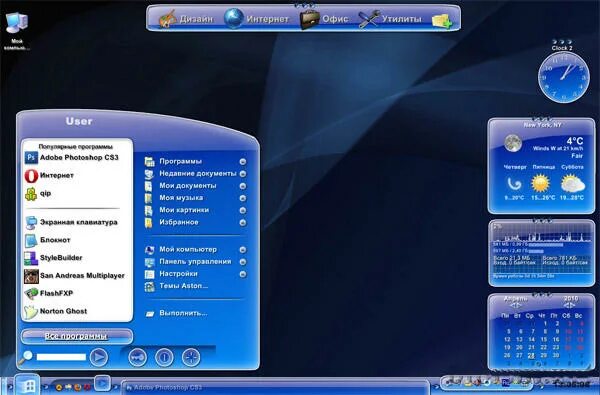Click the month arrows under Апрель
Image resolution: width=600 pixels, height=395 pixels.
coord(516,305)
